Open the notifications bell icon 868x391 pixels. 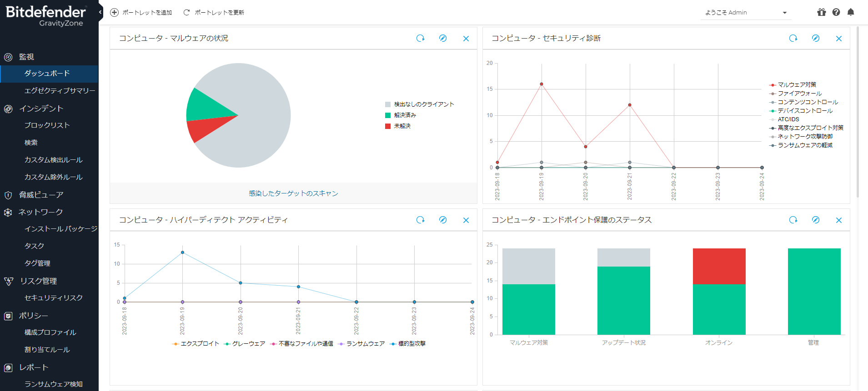[x=850, y=12]
